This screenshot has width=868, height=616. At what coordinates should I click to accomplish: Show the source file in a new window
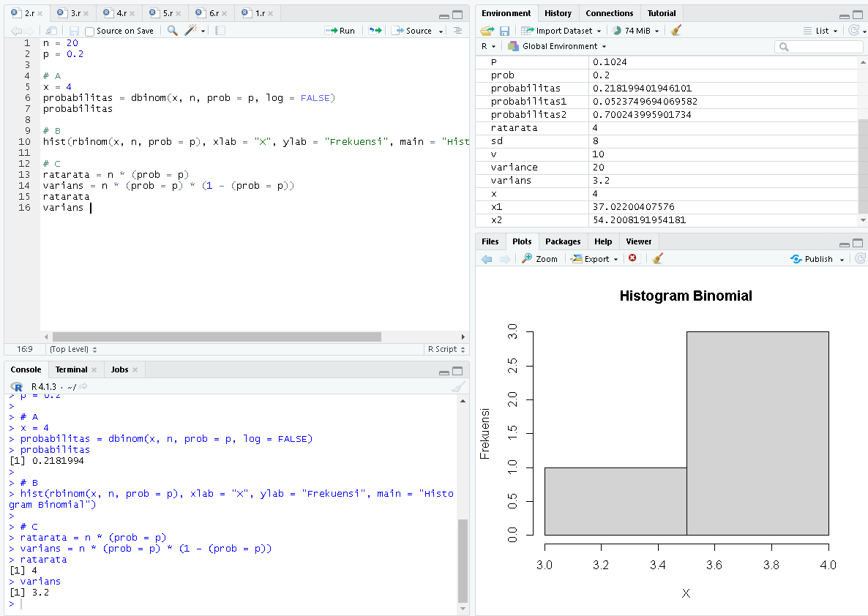[x=51, y=31]
